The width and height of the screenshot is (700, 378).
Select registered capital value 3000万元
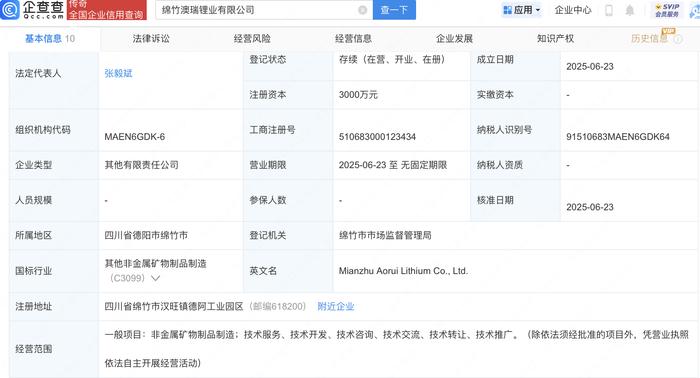click(x=358, y=95)
